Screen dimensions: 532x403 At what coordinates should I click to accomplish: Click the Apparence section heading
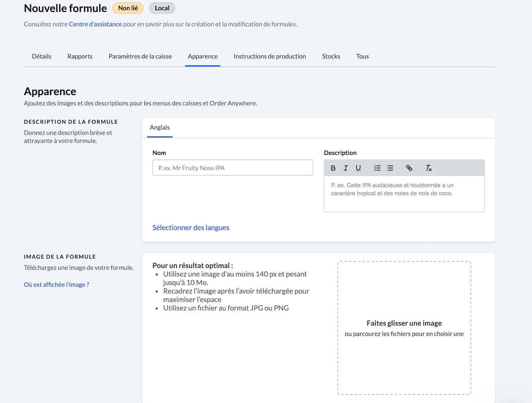[x=50, y=91]
